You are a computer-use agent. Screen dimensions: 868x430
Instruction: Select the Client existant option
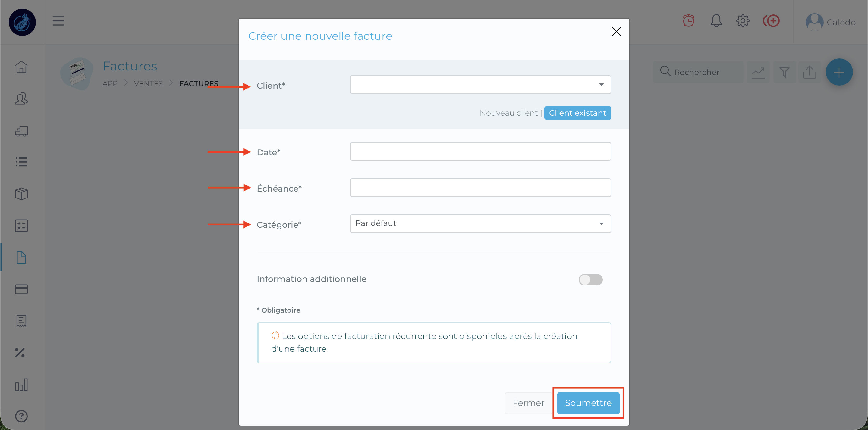577,113
